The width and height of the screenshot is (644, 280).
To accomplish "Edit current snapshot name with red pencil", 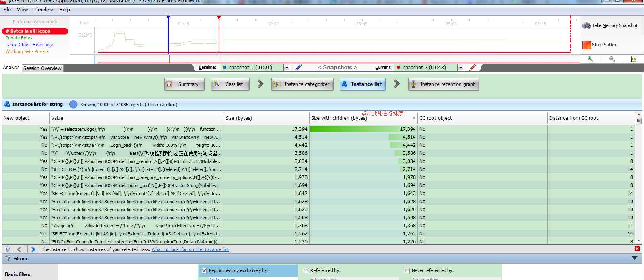I will (473, 67).
